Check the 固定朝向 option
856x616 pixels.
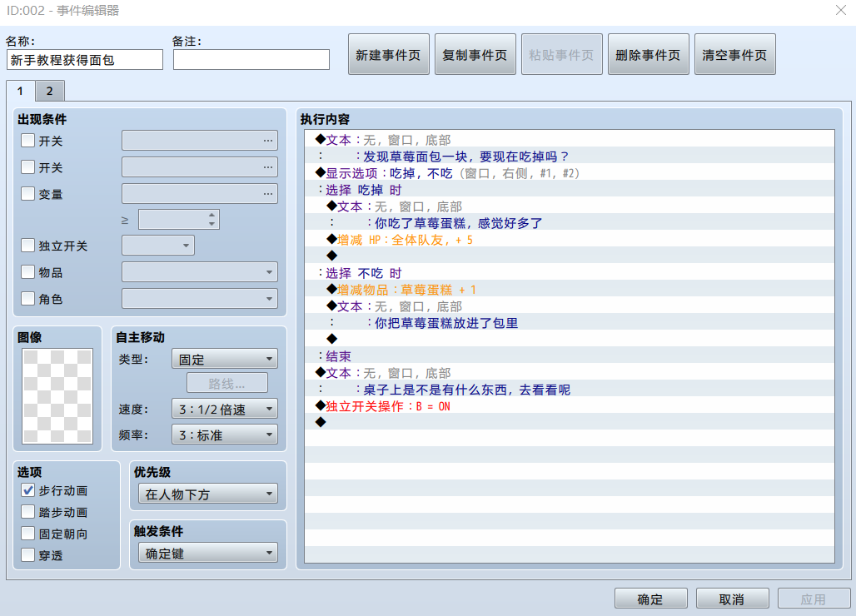tap(27, 534)
